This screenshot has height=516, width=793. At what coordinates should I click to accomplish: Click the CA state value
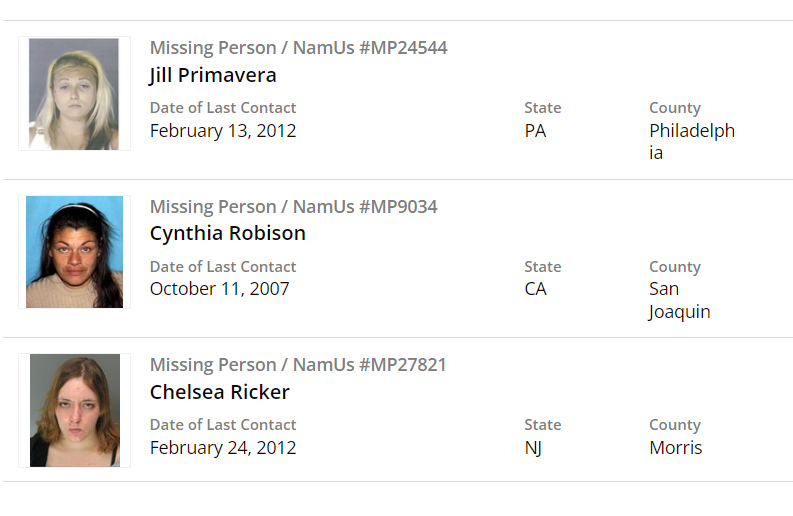pyautogui.click(x=536, y=289)
